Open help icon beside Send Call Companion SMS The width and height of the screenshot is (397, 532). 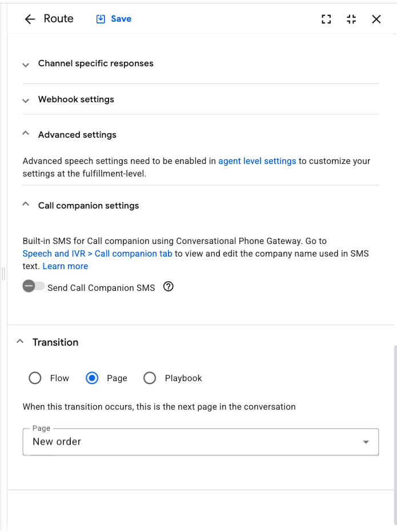[168, 287]
